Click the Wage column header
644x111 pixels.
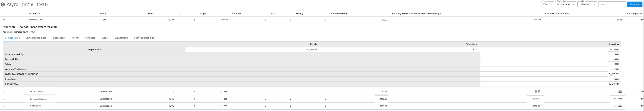coord(203,14)
